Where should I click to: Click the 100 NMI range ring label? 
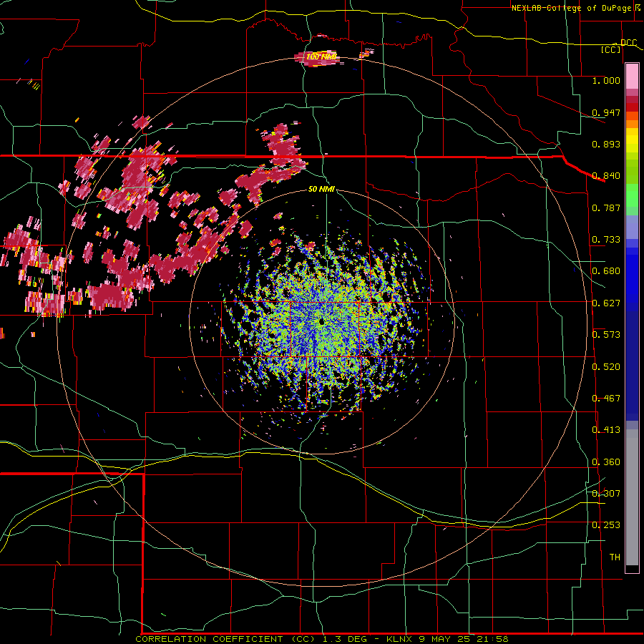(x=321, y=57)
